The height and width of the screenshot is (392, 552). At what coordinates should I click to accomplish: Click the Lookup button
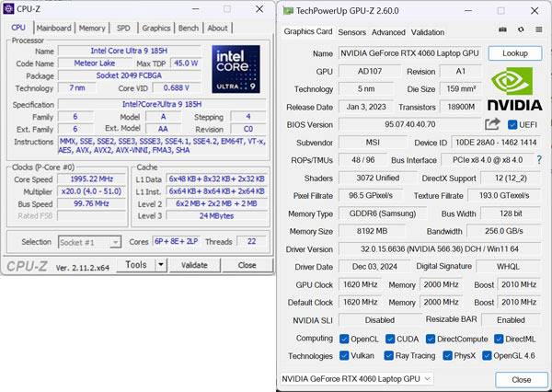coord(514,53)
